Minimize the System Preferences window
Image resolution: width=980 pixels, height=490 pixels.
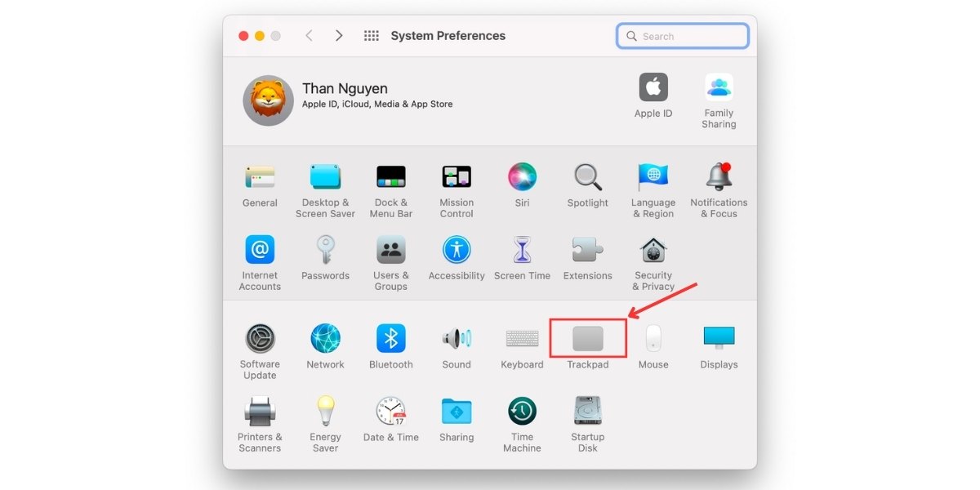coord(260,36)
